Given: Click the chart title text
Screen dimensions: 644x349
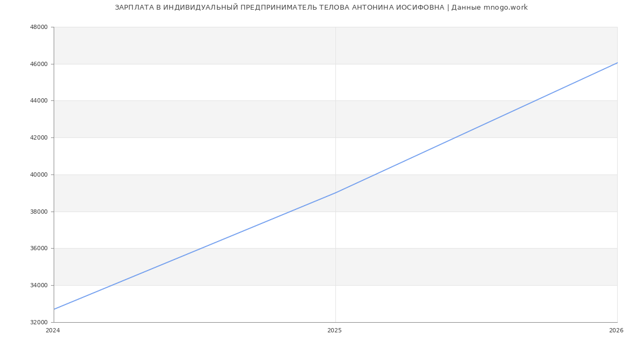Looking at the screenshot, I should pos(321,8).
